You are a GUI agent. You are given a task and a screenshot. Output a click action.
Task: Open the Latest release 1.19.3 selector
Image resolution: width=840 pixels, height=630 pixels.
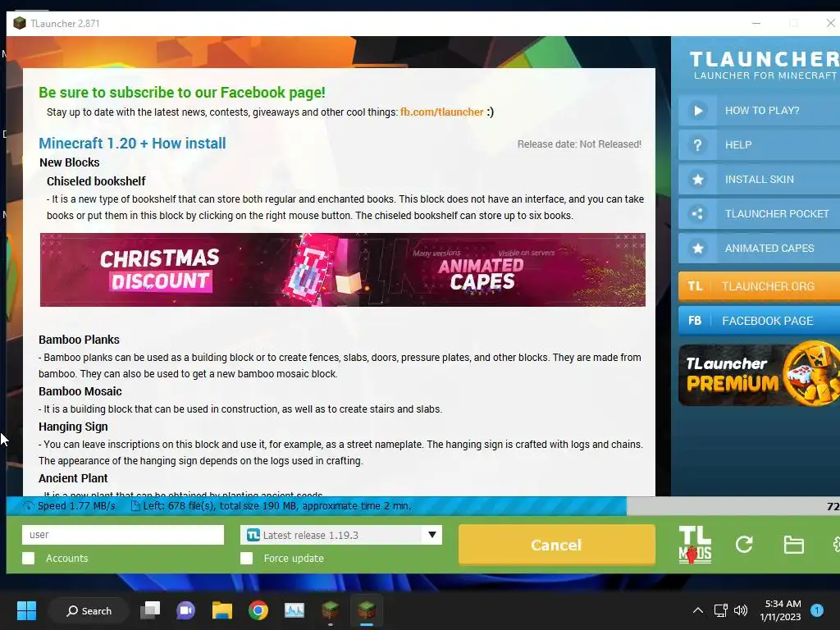341,535
